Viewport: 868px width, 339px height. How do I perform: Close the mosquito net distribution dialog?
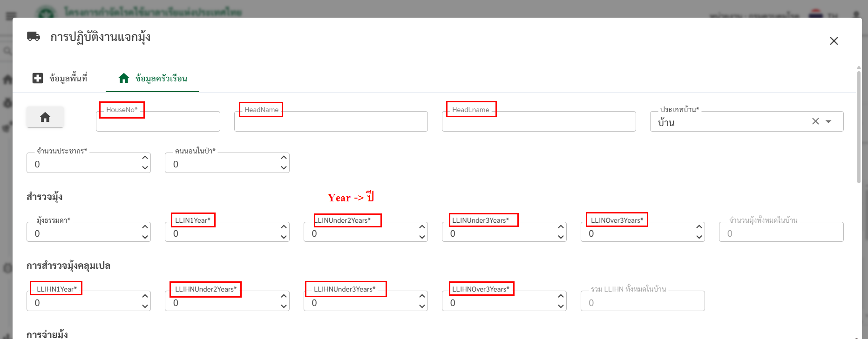pyautogui.click(x=834, y=41)
